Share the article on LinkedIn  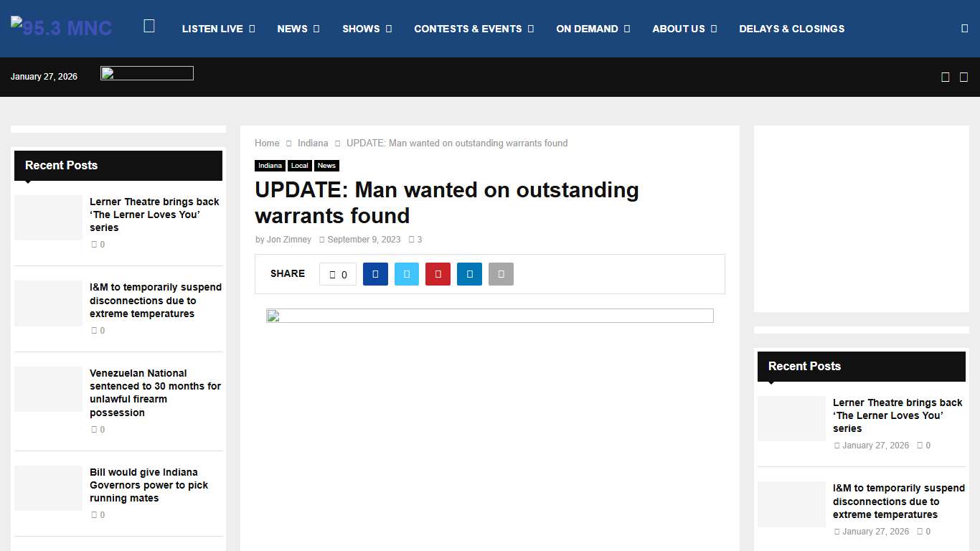click(x=469, y=274)
